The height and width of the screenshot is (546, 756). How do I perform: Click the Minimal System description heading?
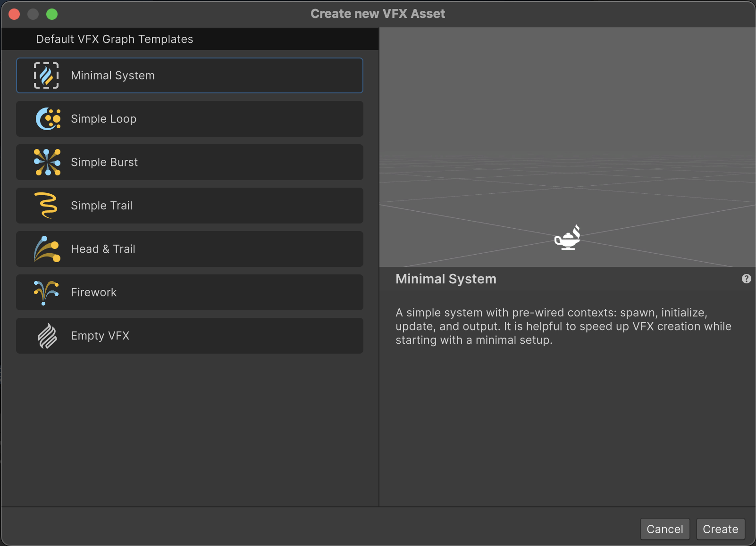click(x=446, y=279)
